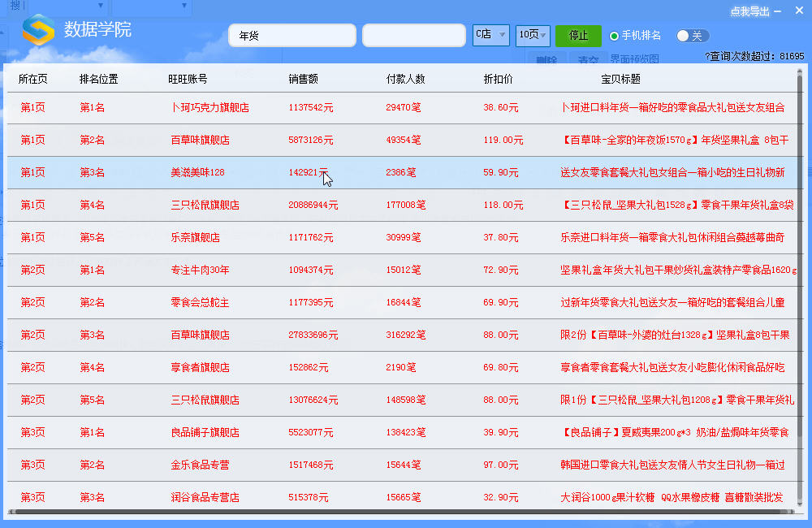Viewport: 812px width, 528px height.
Task: Click the 年货 keyword input field
Action: click(x=292, y=35)
